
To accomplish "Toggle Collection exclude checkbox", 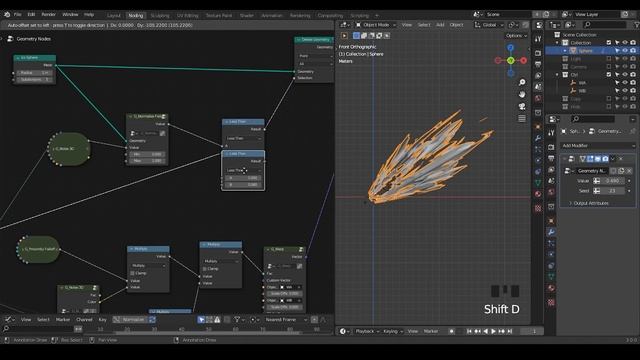I will 609,42.
